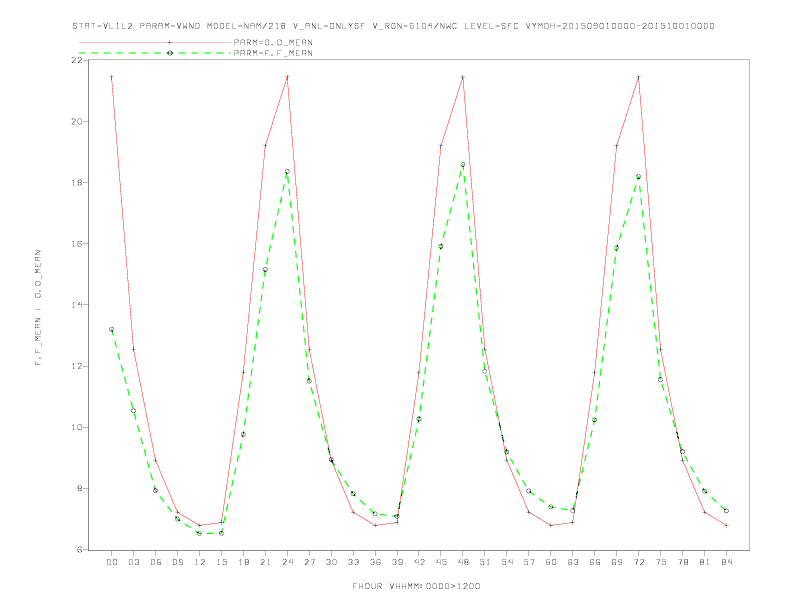Click the 20 tick on the vertical axis

77,121
